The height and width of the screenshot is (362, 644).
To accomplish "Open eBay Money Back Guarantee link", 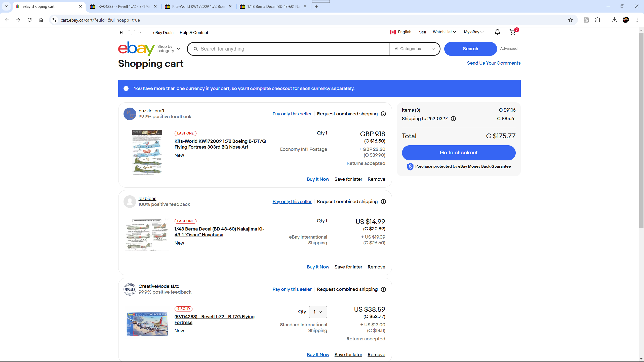I will coord(484,166).
